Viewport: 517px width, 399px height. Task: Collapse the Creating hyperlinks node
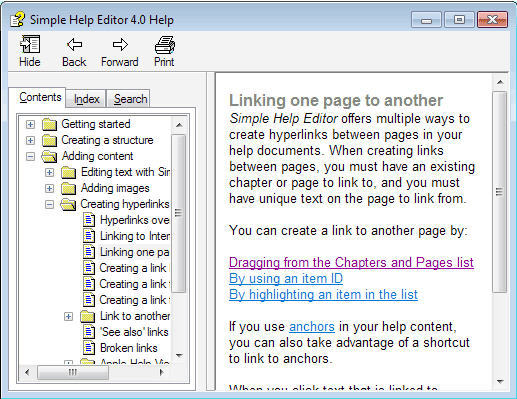coord(49,204)
